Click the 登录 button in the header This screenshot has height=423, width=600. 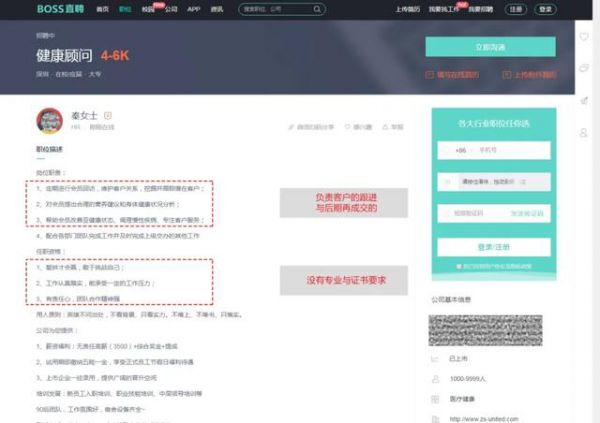click(x=545, y=9)
